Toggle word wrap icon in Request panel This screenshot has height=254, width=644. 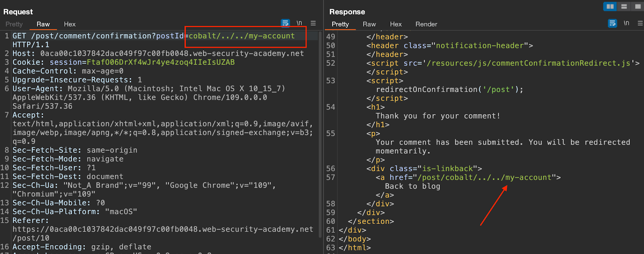tap(285, 23)
